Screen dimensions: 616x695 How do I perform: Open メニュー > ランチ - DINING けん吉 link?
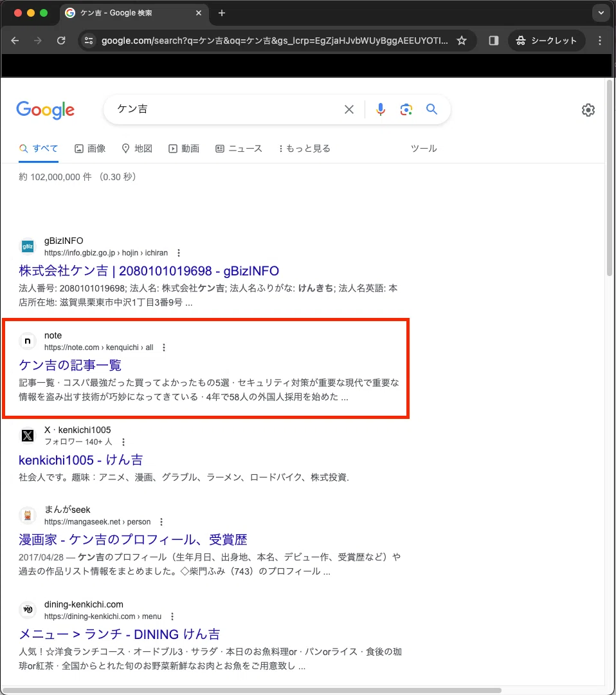pyautogui.click(x=120, y=635)
